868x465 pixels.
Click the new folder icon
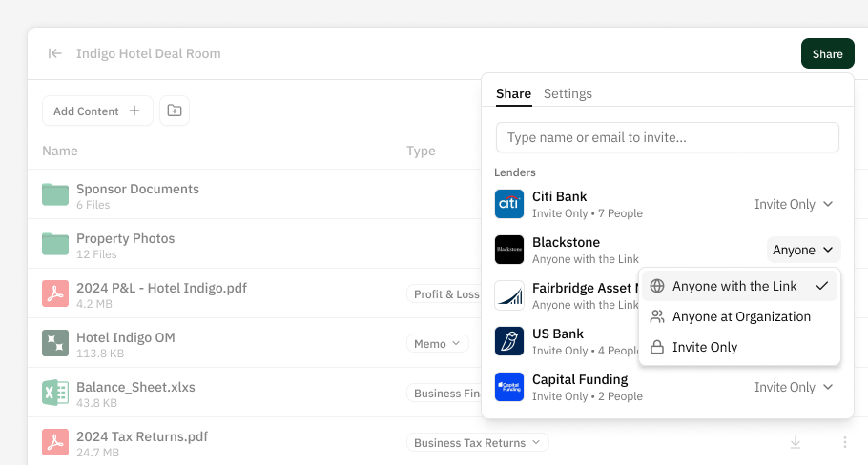tap(175, 111)
